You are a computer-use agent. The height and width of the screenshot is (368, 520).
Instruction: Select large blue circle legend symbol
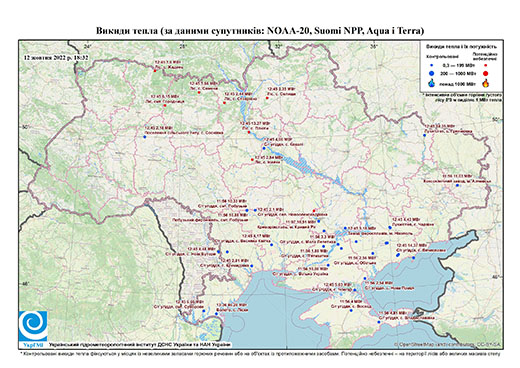[x=432, y=74]
